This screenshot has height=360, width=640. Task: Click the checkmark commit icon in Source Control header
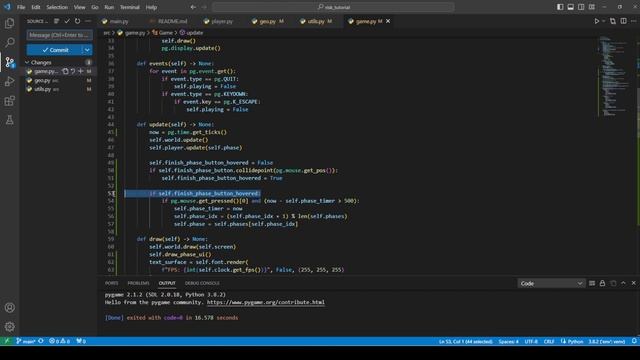tap(67, 21)
